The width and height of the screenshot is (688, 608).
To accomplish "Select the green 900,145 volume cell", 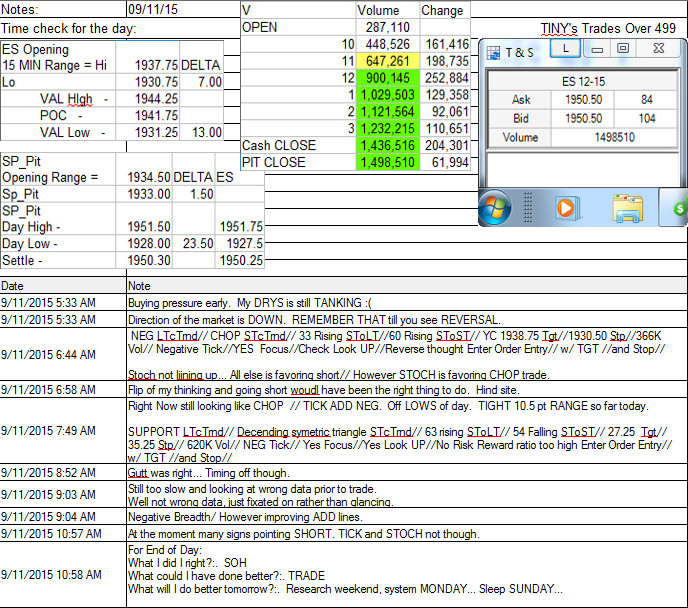I will [x=387, y=78].
